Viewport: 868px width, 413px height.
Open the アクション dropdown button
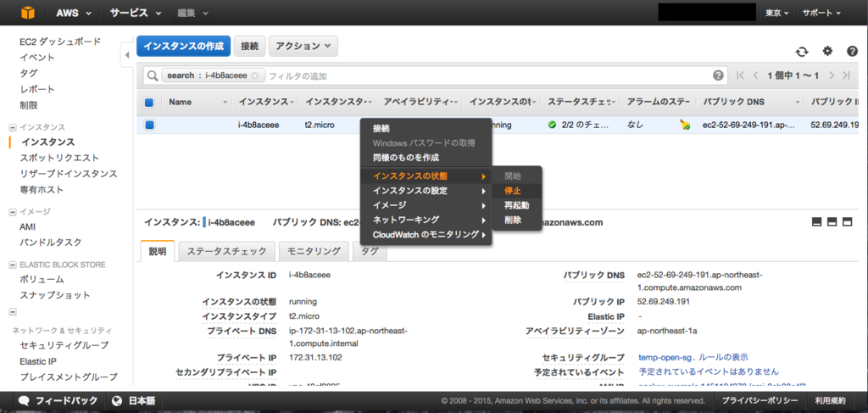(x=303, y=47)
